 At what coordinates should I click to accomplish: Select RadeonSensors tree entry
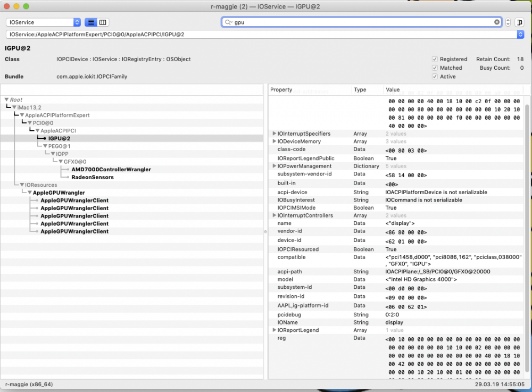[92, 177]
